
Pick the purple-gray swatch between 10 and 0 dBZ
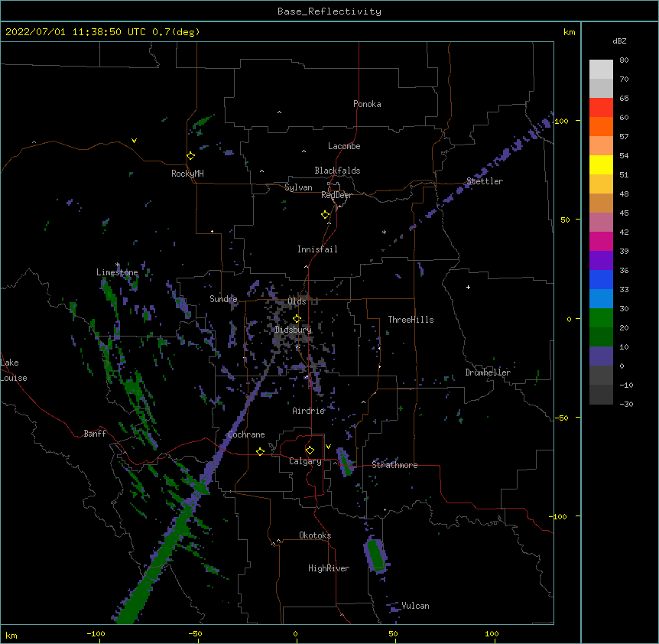coord(601,356)
